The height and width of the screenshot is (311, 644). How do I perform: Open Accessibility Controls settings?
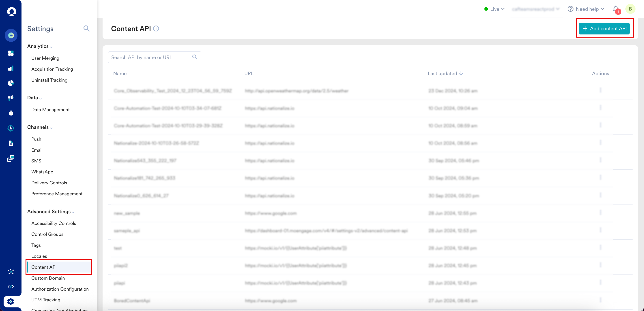[54, 223]
